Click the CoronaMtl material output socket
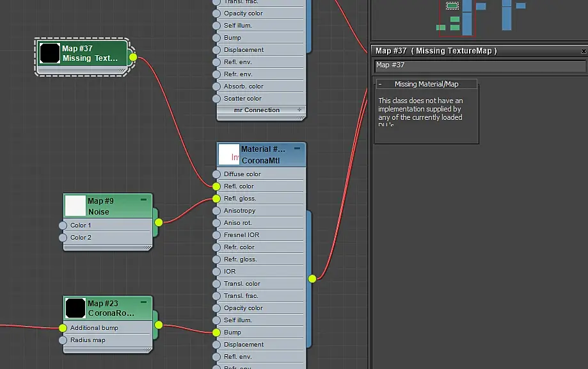 pos(312,279)
